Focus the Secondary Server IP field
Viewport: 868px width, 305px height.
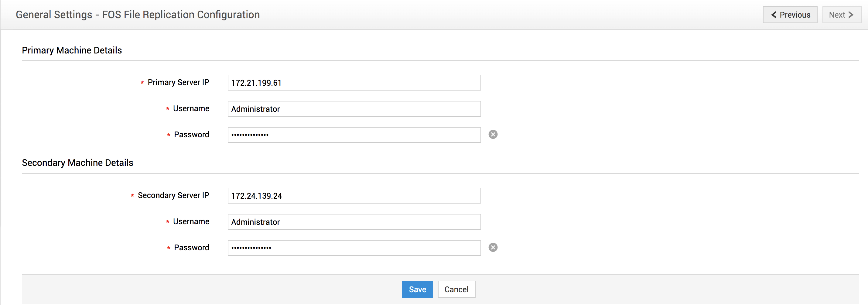click(x=354, y=195)
